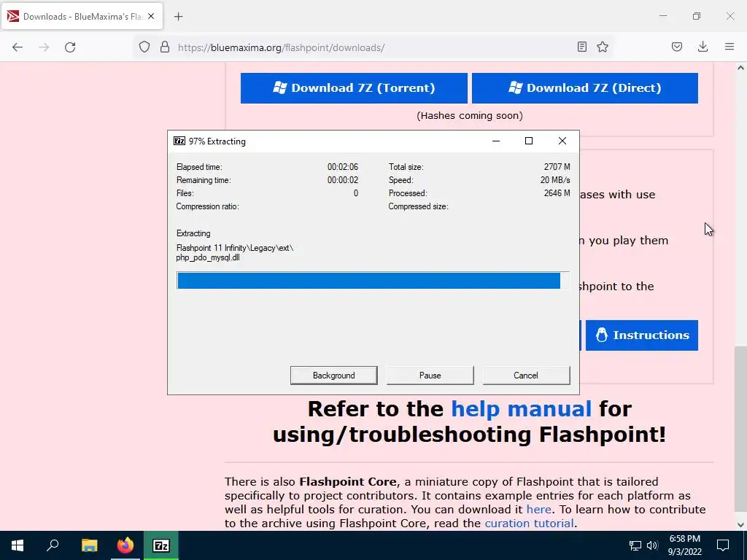747x560 pixels.
Task: Click Download 7Z (Torrent) button
Action: pos(354,88)
